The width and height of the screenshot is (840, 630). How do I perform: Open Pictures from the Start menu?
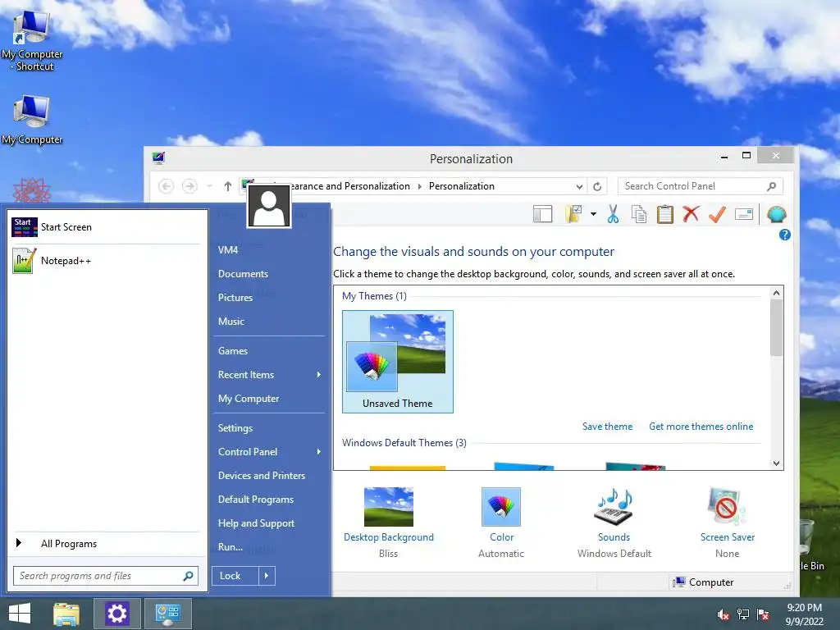click(235, 297)
